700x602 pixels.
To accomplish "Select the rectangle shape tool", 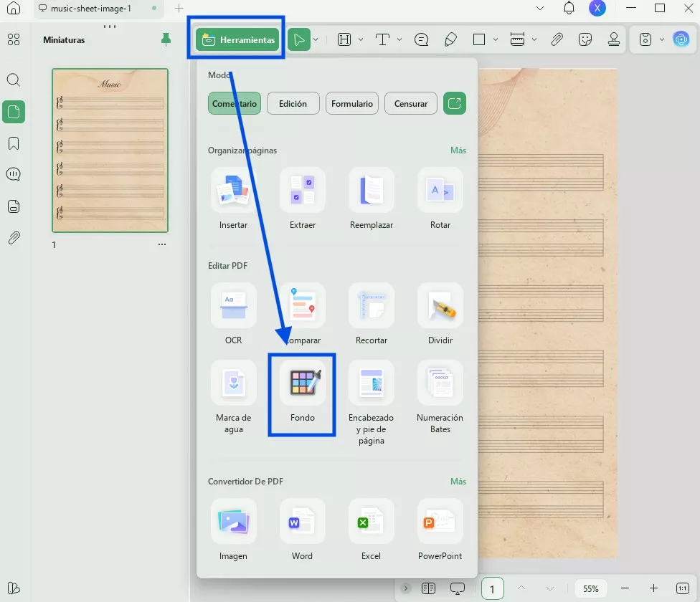I will pyautogui.click(x=479, y=39).
